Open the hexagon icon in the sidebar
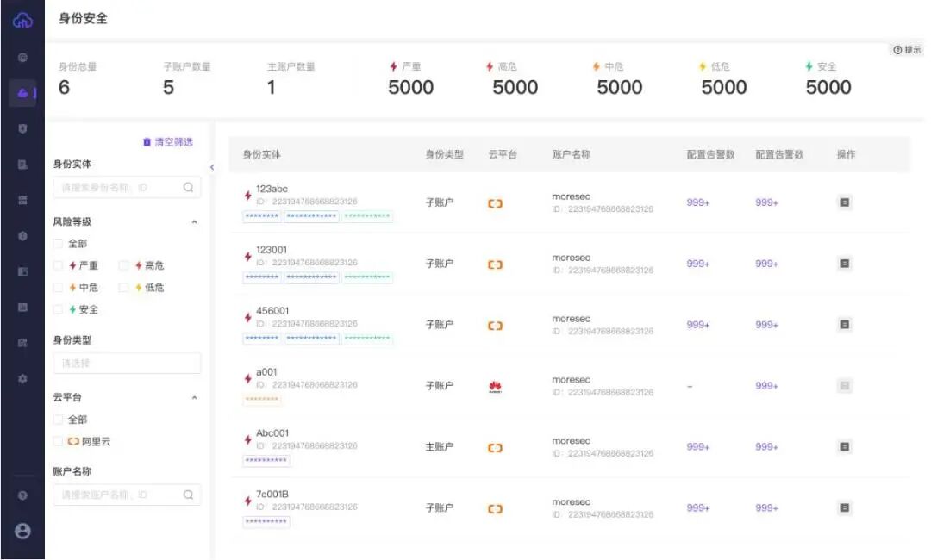This screenshot has height=560, width=931. coord(22,235)
